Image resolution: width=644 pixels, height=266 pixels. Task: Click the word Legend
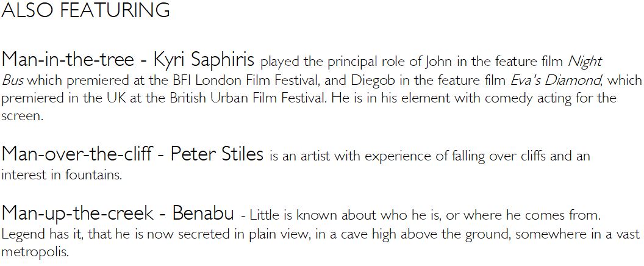[21, 235]
